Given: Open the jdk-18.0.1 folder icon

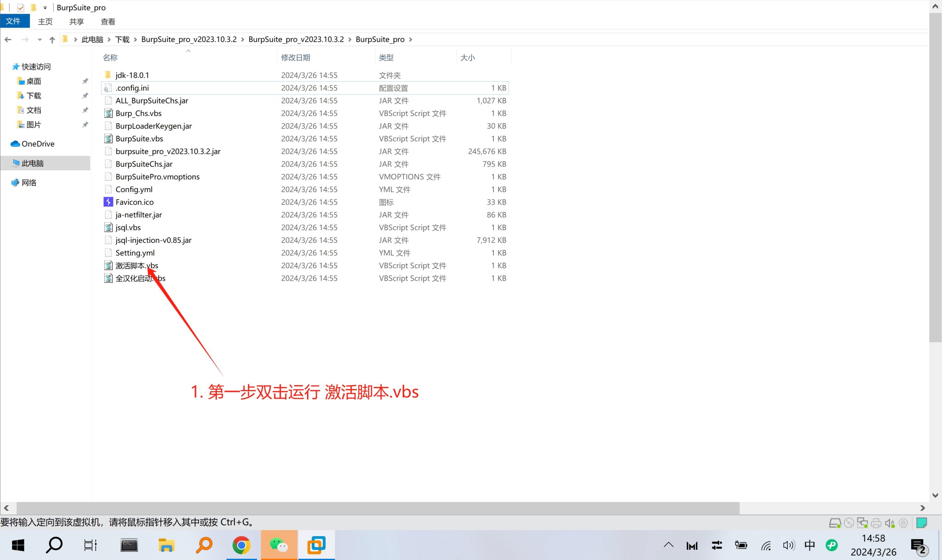Looking at the screenshot, I should tap(108, 75).
